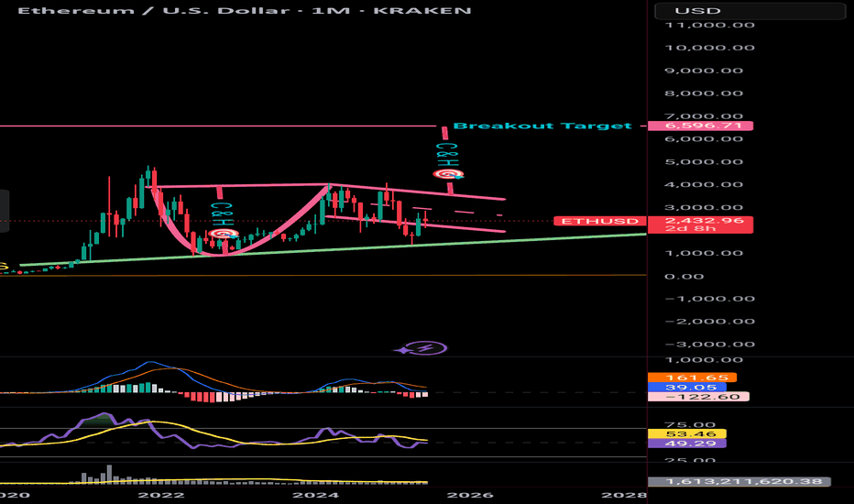Click the purple lightning bolt icon

(x=426, y=347)
